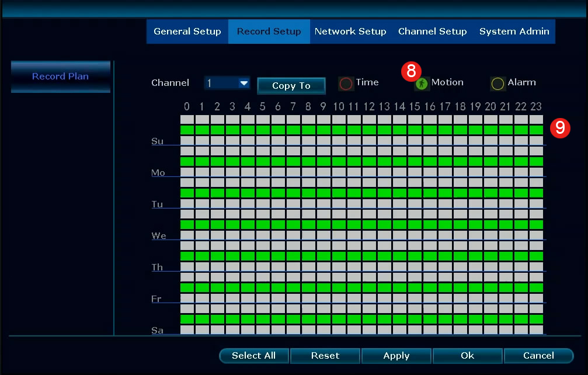This screenshot has width=588, height=375.
Task: Click the hour 0 column header
Action: coord(187,107)
